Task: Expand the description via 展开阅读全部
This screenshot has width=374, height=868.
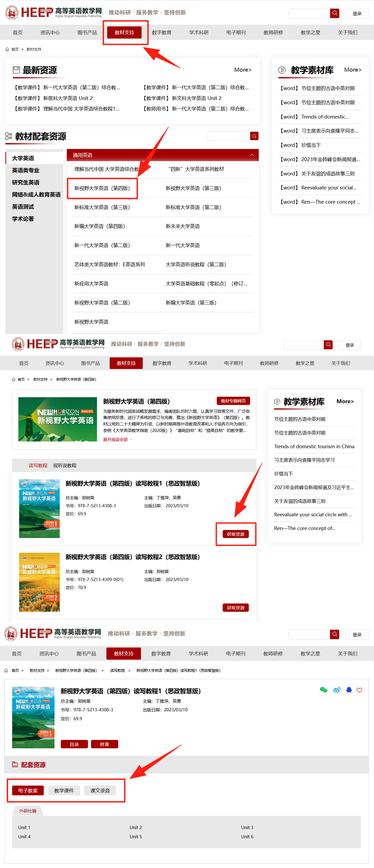Action: click(x=117, y=439)
